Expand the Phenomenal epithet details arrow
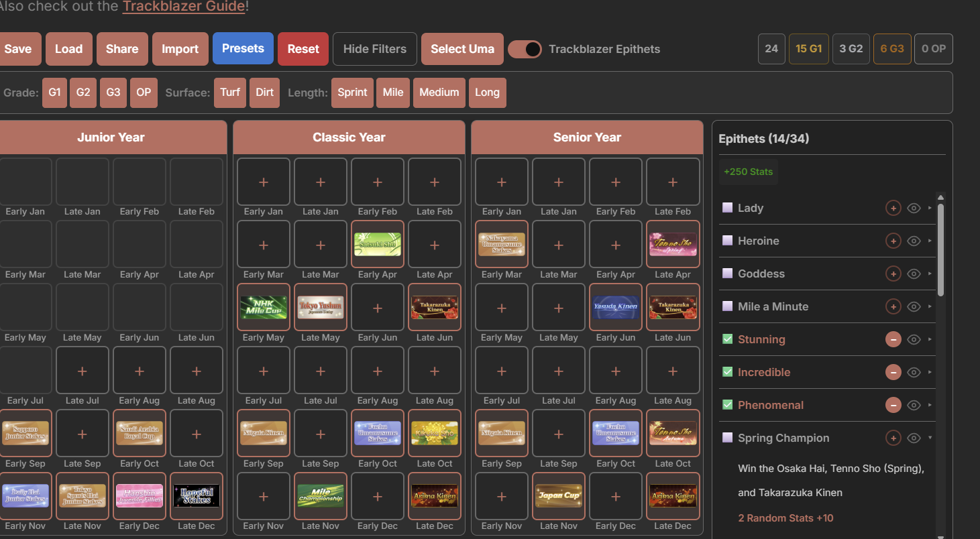Screen dimensions: 980x539 (930, 405)
